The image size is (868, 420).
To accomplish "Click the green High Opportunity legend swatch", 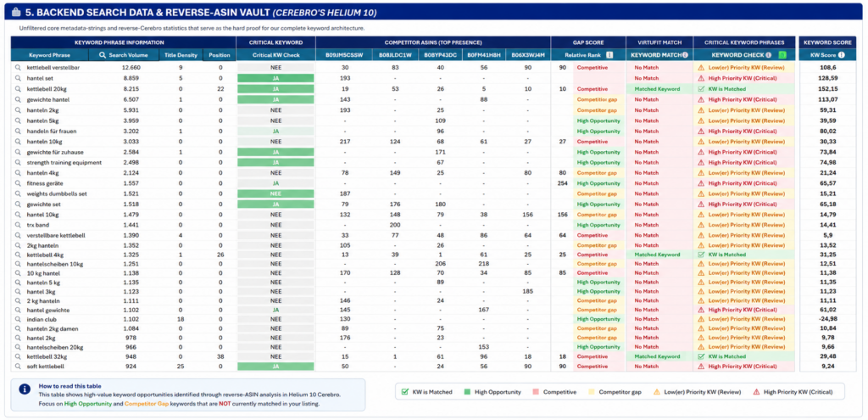I will tap(467, 392).
